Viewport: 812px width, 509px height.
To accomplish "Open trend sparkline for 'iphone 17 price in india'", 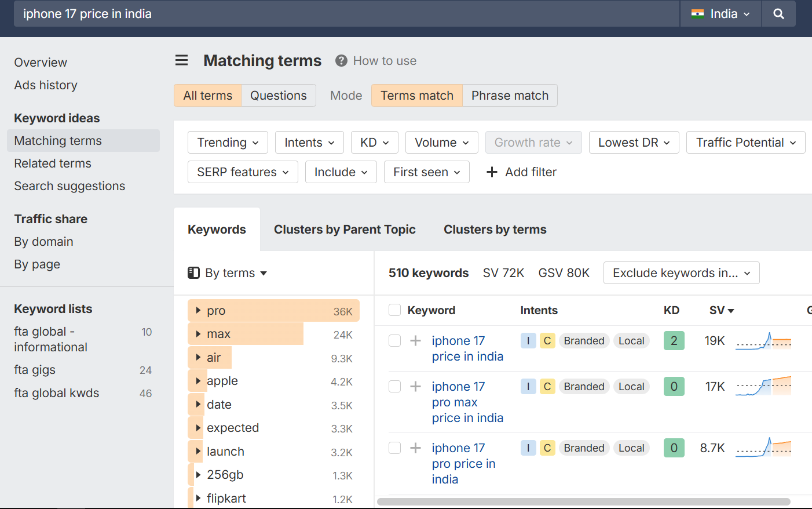I will pos(763,341).
